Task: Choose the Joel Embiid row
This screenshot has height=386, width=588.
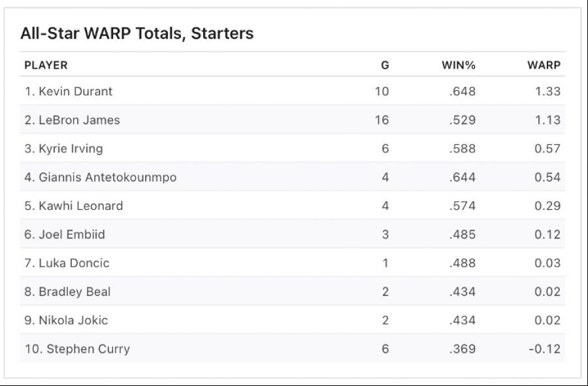Action: coord(65,234)
